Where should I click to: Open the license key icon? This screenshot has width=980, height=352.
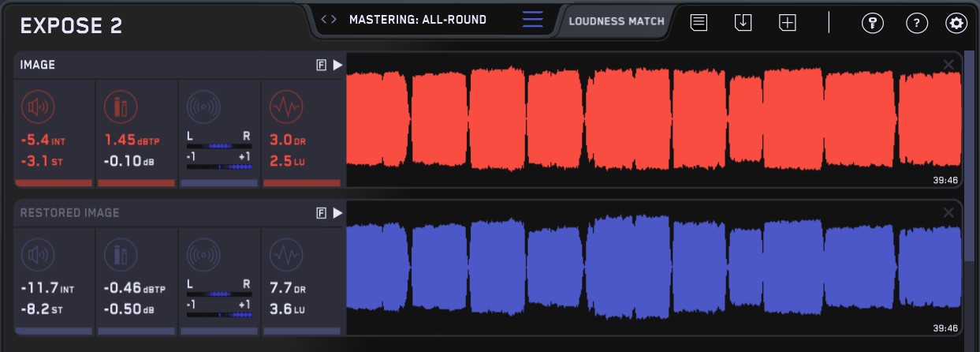point(872,23)
